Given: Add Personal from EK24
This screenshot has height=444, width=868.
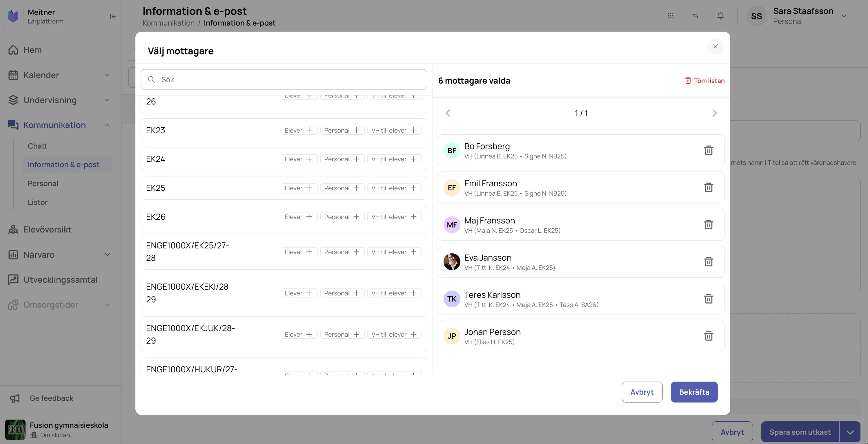Looking at the screenshot, I should point(342,159).
